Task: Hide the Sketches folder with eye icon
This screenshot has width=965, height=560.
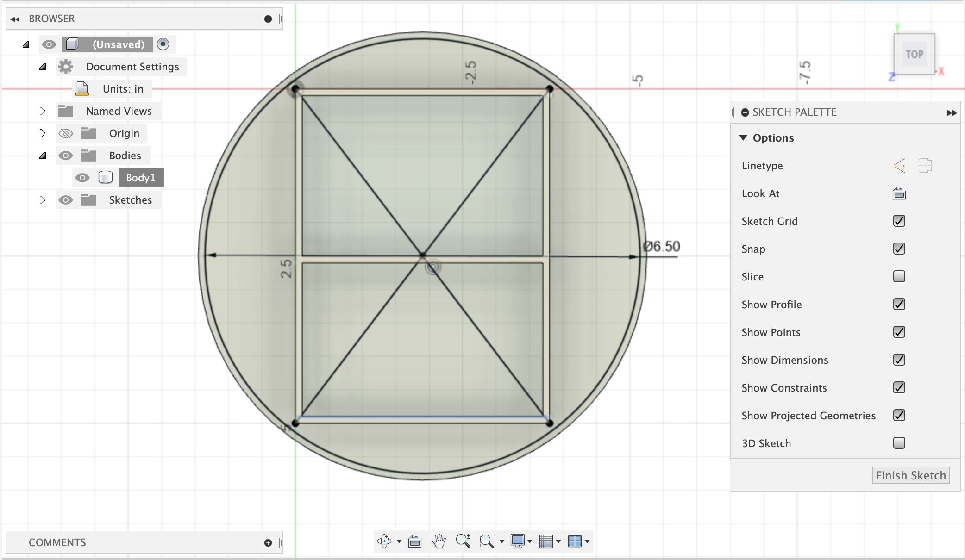Action: 66,200
